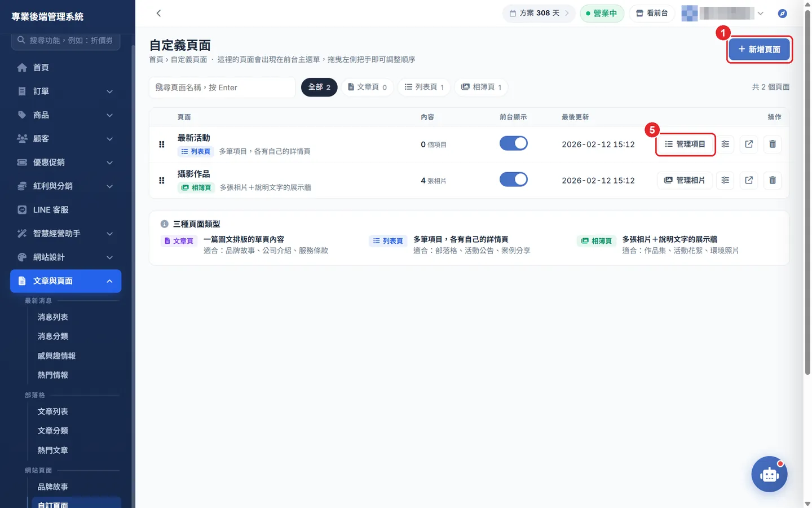The width and height of the screenshot is (812, 508).
Task: Open 文章分類 in the sidebar
Action: [x=53, y=431]
